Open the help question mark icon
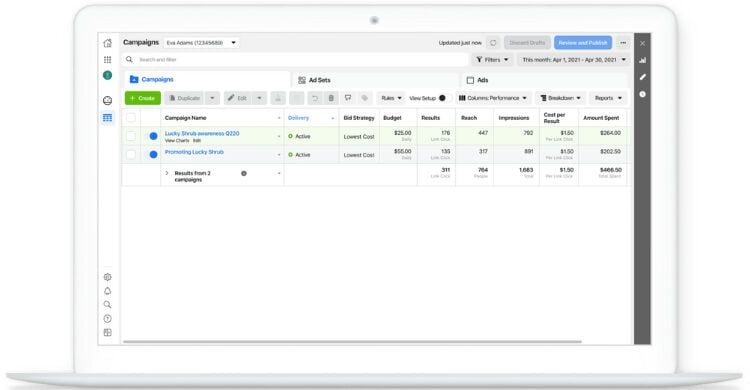Image resolution: width=750 pixels, height=390 pixels. (x=108, y=319)
